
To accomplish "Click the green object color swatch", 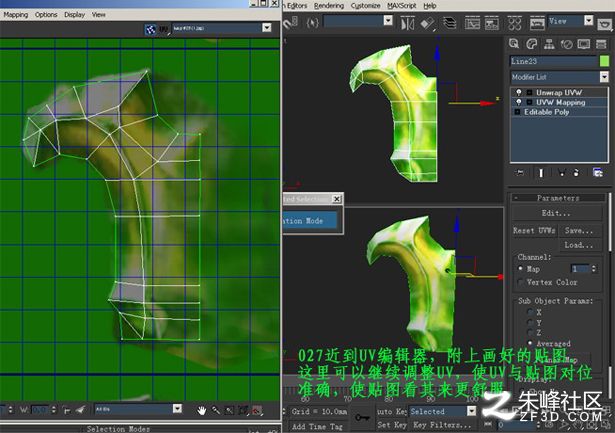I will click(x=604, y=61).
